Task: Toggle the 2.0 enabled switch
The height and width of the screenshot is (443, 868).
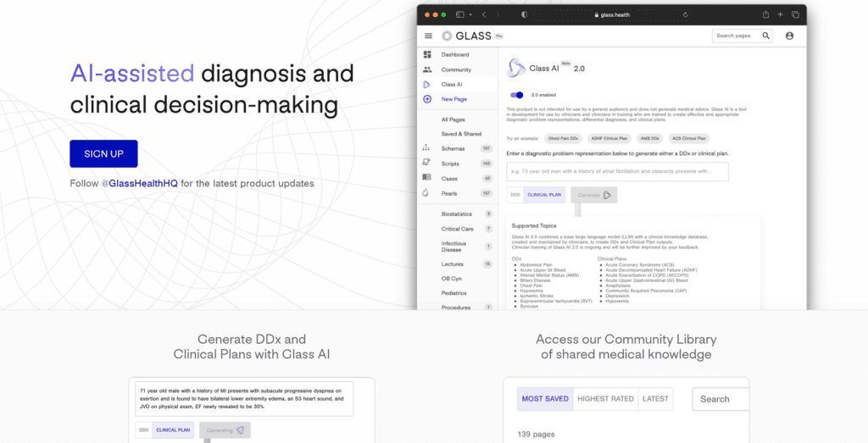Action: (517, 95)
